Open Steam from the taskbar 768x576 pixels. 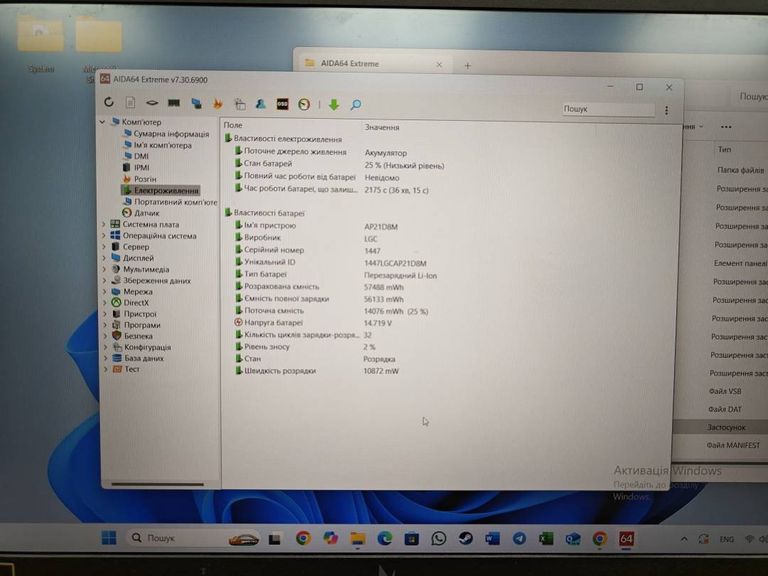point(465,539)
